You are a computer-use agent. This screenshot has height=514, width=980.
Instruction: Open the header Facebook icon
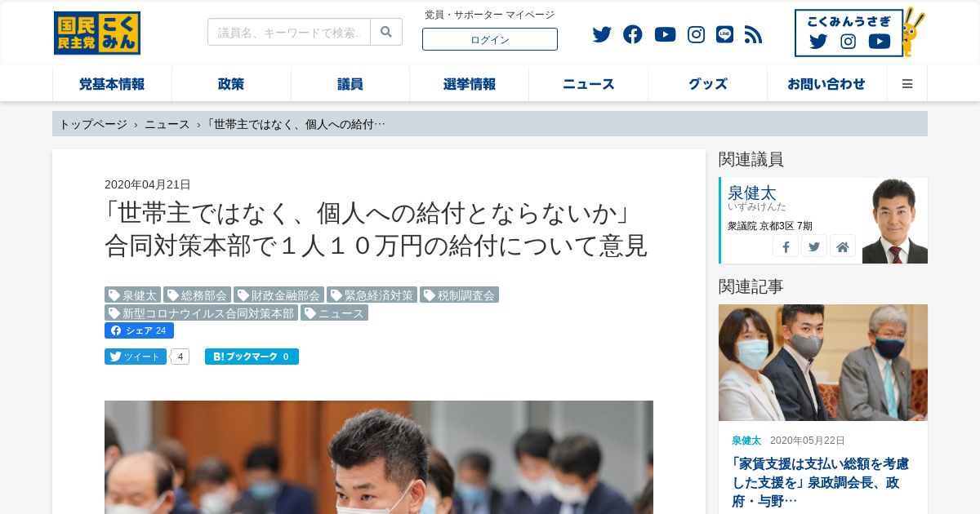(x=633, y=34)
